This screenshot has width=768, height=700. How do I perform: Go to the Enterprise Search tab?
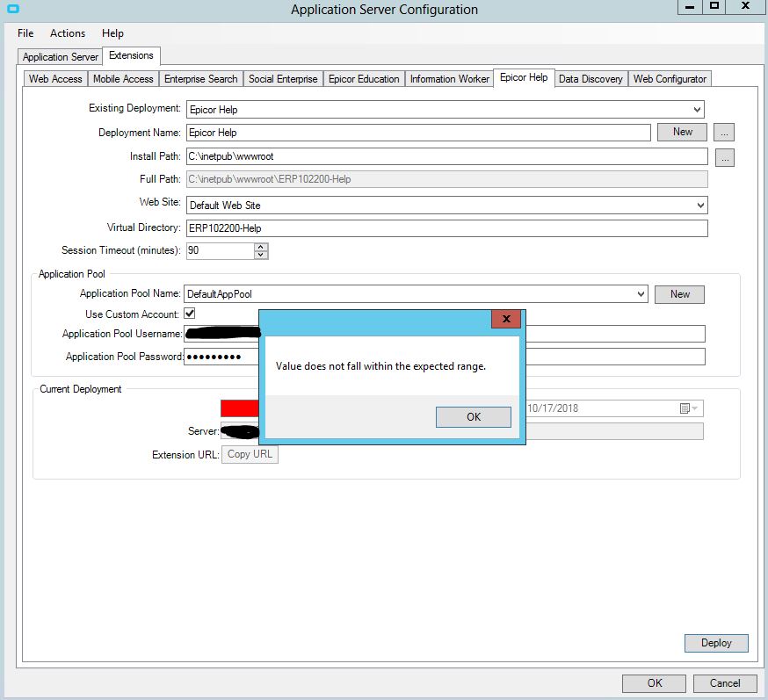click(201, 79)
